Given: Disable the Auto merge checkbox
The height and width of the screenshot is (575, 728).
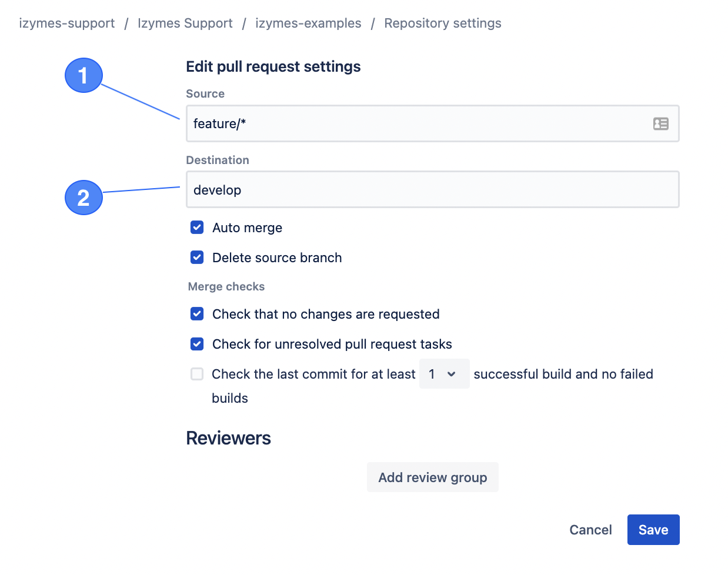Looking at the screenshot, I should click(x=197, y=228).
